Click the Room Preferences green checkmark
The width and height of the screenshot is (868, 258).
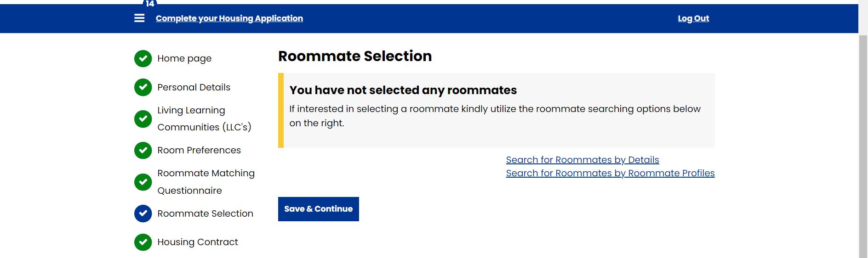(143, 150)
